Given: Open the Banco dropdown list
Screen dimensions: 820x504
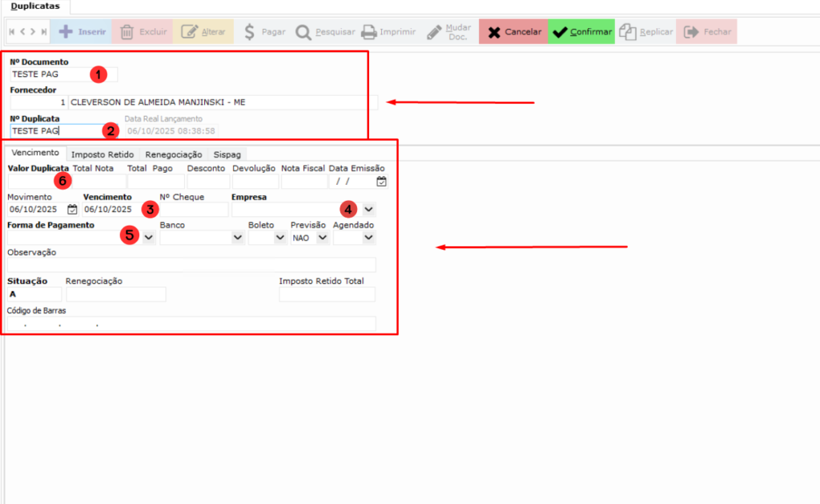Looking at the screenshot, I should (x=237, y=238).
